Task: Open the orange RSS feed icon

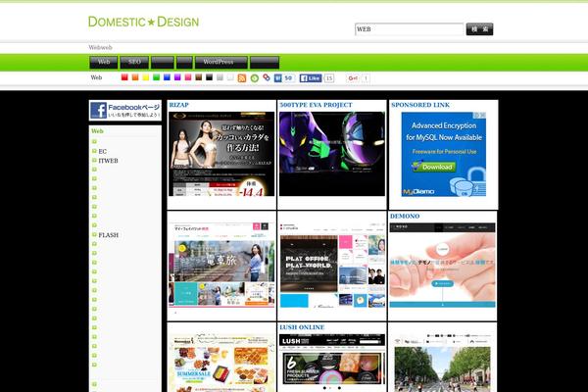Action: [242, 78]
